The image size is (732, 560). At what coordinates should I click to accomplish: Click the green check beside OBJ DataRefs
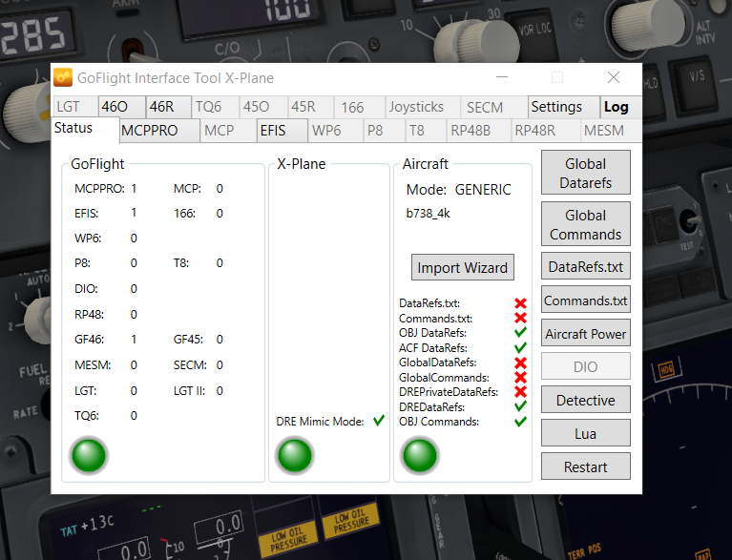click(x=520, y=333)
